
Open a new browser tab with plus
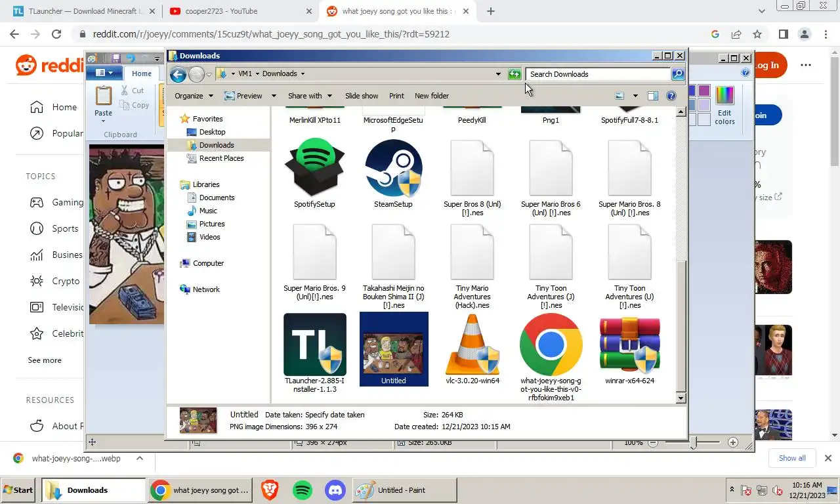coord(490,11)
